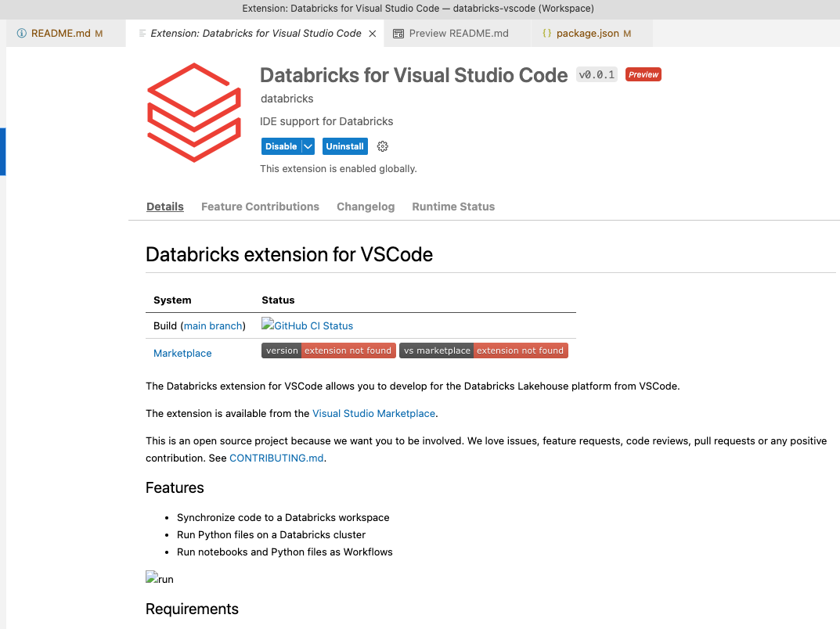Select the Runtime Status tab
Viewport: 840px width, 629px height.
click(x=453, y=207)
